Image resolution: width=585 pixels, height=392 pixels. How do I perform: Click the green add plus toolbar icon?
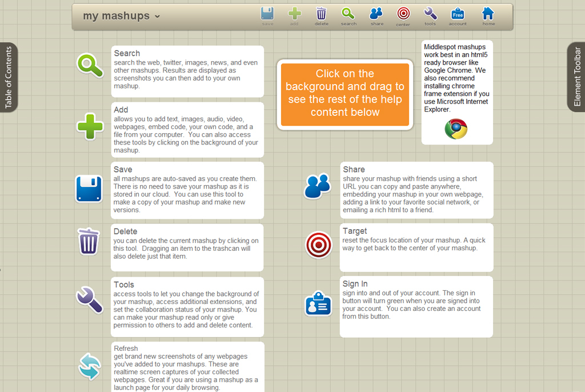(294, 14)
